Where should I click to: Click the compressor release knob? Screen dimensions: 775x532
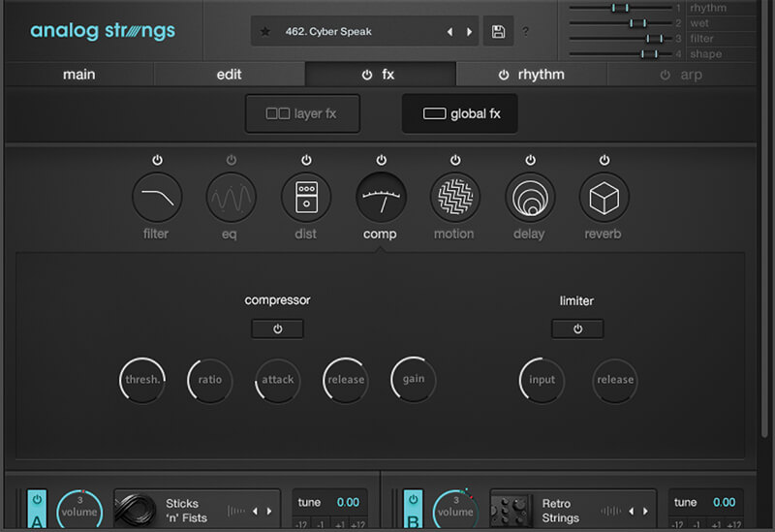[x=346, y=380]
